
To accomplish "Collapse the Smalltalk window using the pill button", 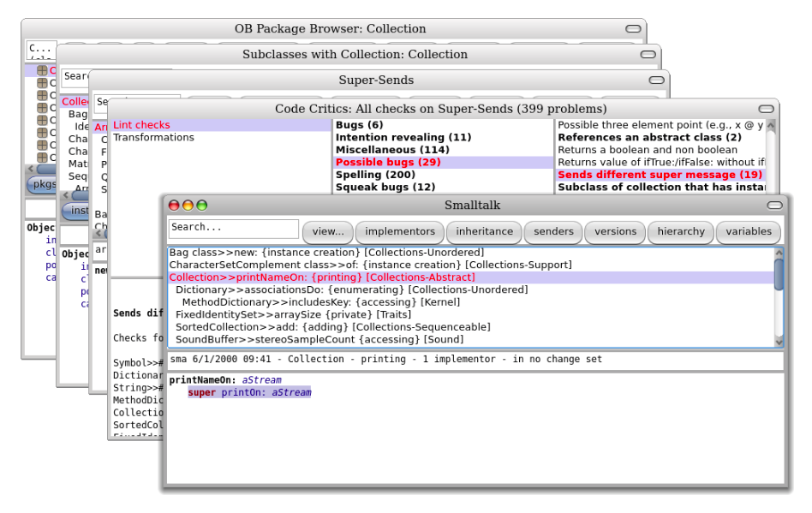I will tap(774, 206).
